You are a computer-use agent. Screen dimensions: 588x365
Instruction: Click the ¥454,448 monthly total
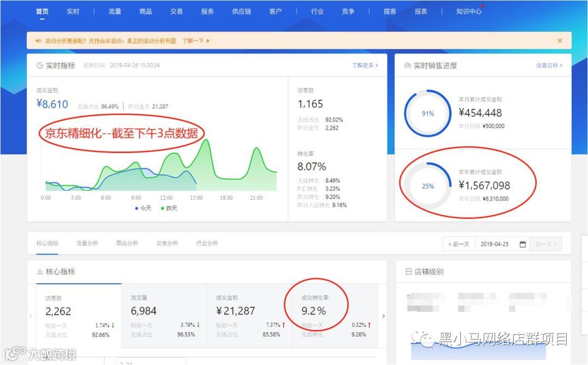pos(480,113)
